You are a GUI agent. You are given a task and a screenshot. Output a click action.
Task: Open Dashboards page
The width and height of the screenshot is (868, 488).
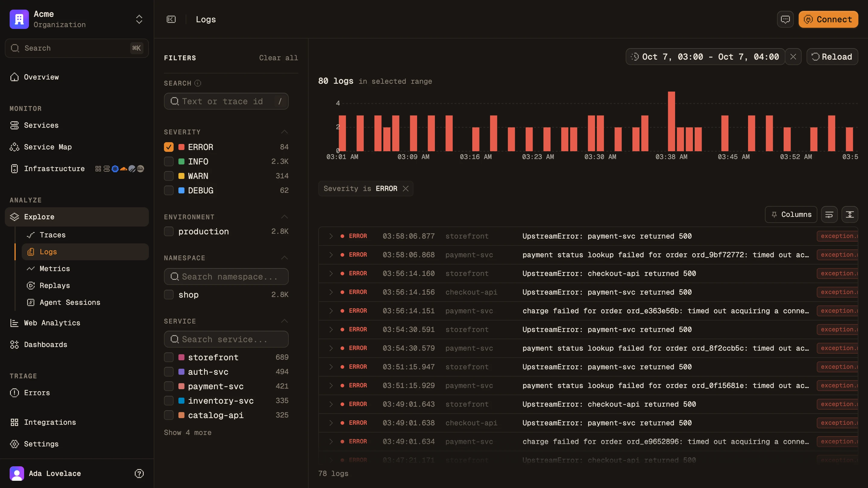click(x=77, y=345)
